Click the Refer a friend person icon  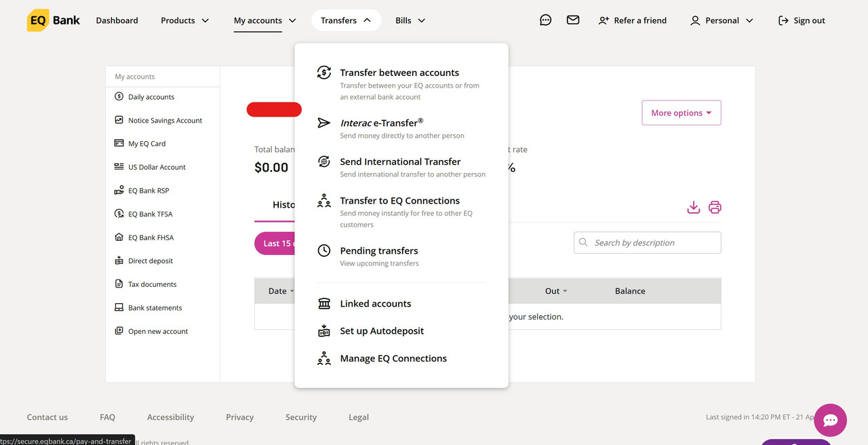604,21
